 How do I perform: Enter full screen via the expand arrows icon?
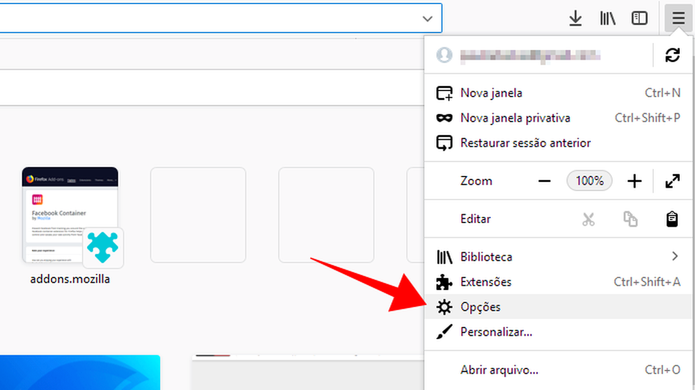672,181
